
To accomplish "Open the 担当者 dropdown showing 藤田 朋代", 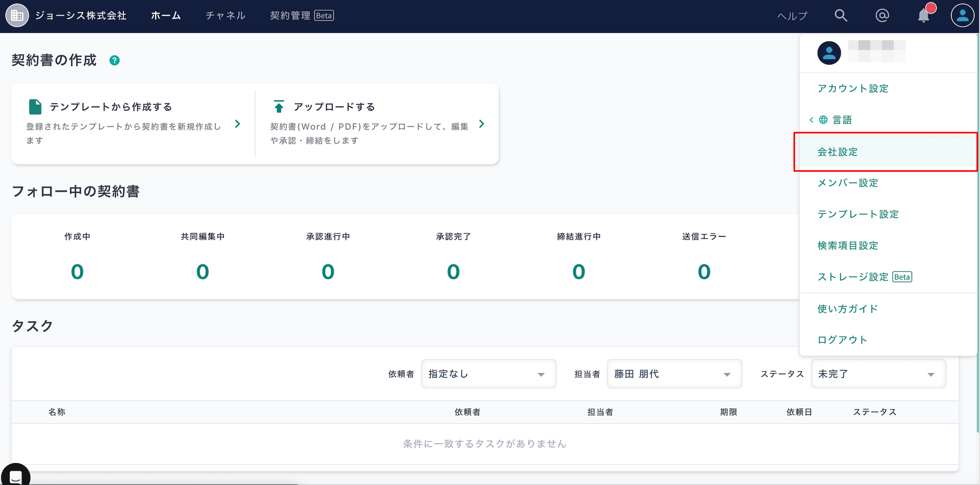I will (674, 374).
